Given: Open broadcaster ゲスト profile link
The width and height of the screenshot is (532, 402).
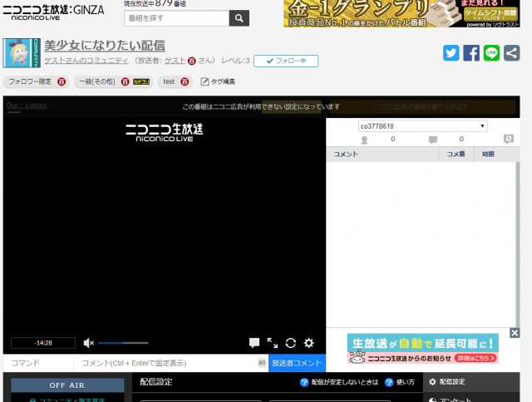Looking at the screenshot, I should (175, 61).
